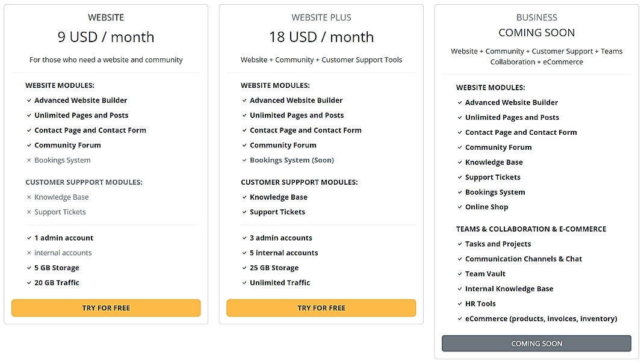Click TRY FOR FREE under the WEBSITE plan
Image resolution: width=644 pixels, height=364 pixels.
(x=106, y=307)
